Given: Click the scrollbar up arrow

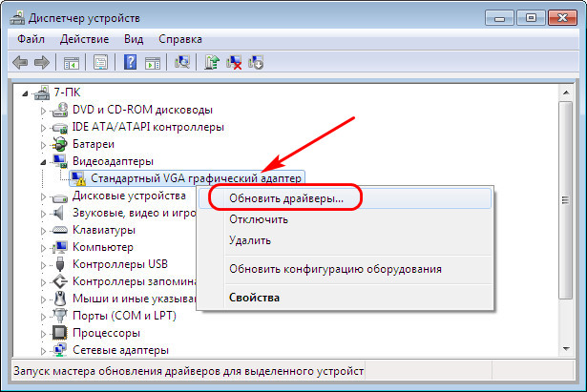Looking at the screenshot, I should (566, 93).
